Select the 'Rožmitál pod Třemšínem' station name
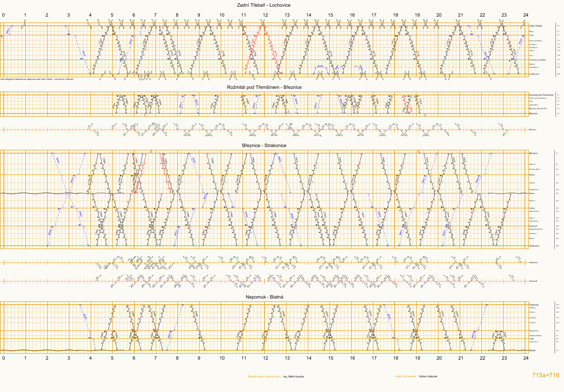Screen dimensions: 564x392 coord(541,95)
